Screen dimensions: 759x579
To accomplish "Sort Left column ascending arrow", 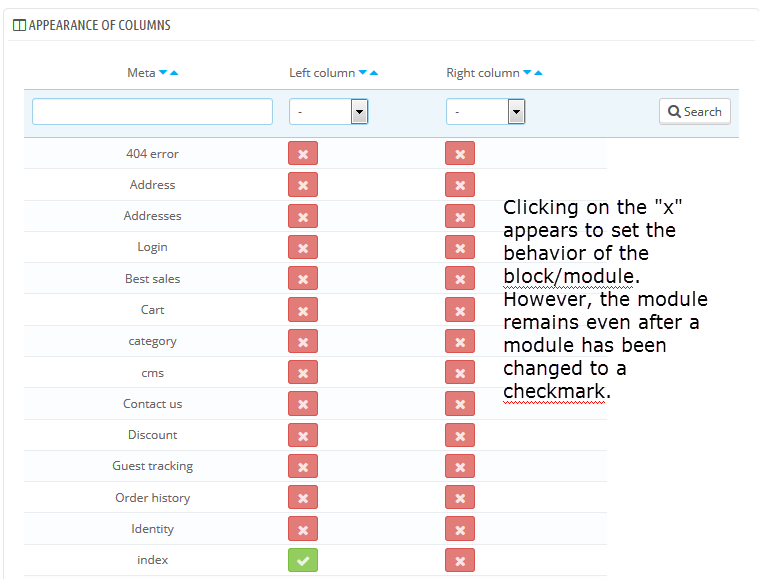I will pyautogui.click(x=374, y=73).
